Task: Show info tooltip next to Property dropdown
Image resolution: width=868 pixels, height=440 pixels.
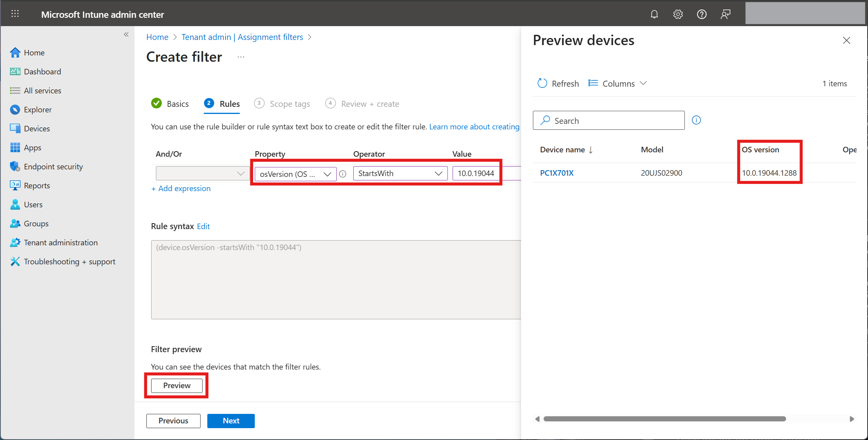Action: (x=343, y=174)
